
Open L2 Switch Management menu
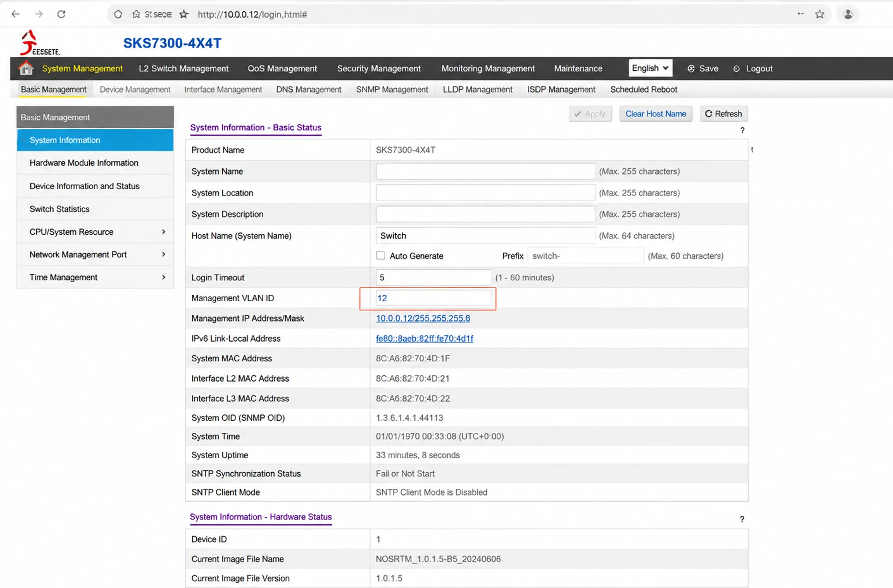pos(184,69)
